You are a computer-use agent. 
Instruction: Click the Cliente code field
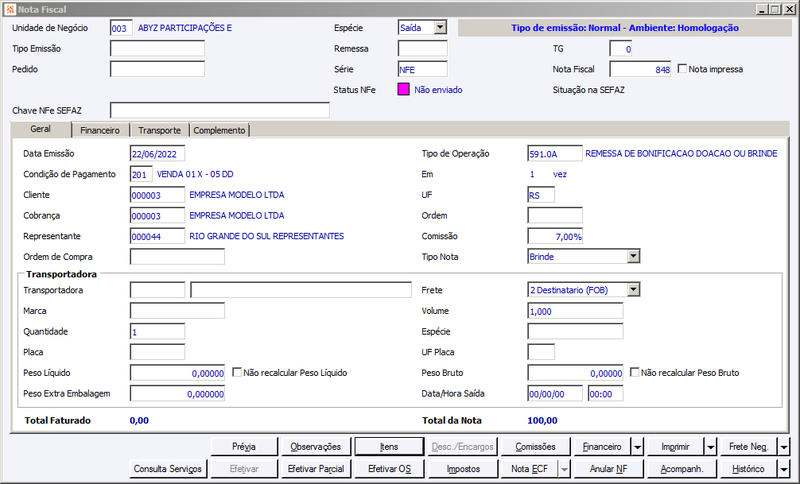pyautogui.click(x=157, y=195)
